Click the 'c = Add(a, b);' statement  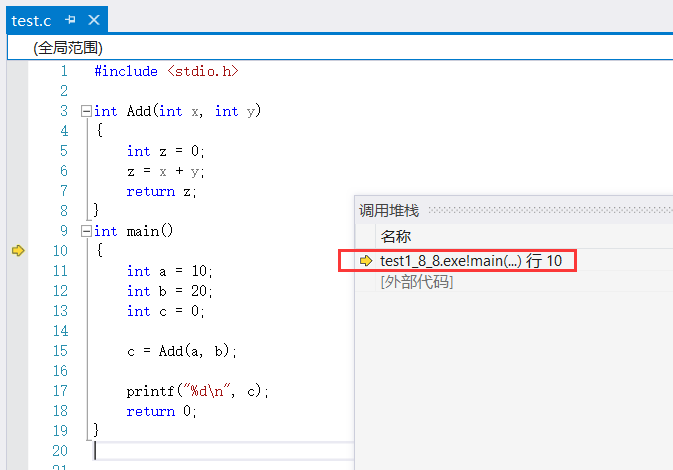[182, 351]
